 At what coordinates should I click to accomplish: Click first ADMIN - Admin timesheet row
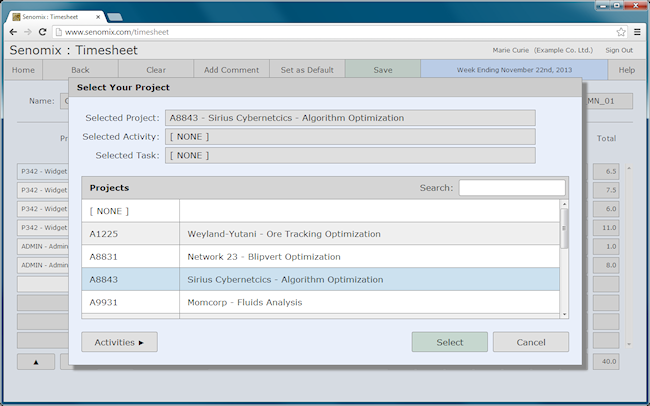click(x=43, y=246)
